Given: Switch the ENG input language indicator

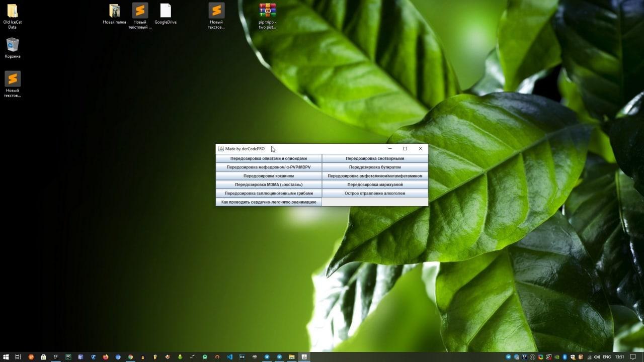Looking at the screenshot, I should 607,357.
